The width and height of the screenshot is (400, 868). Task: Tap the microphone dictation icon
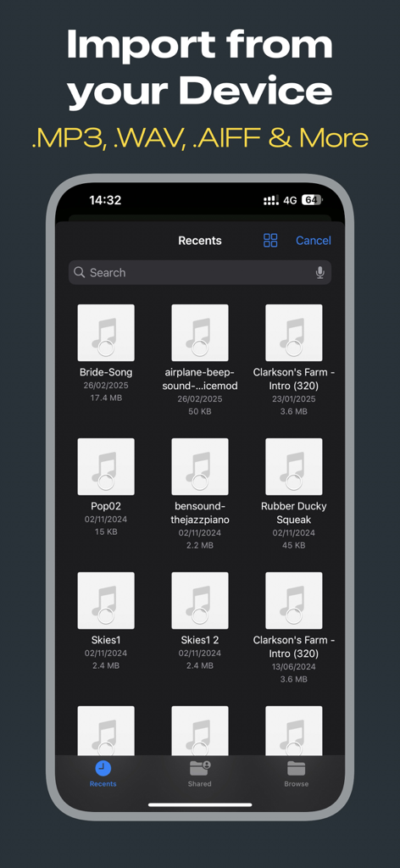319,272
